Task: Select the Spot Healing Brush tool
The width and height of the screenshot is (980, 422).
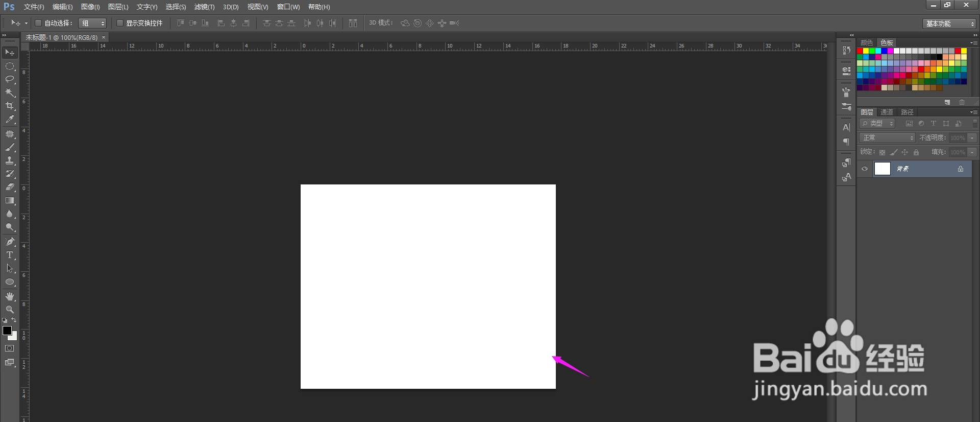Action: [10, 134]
